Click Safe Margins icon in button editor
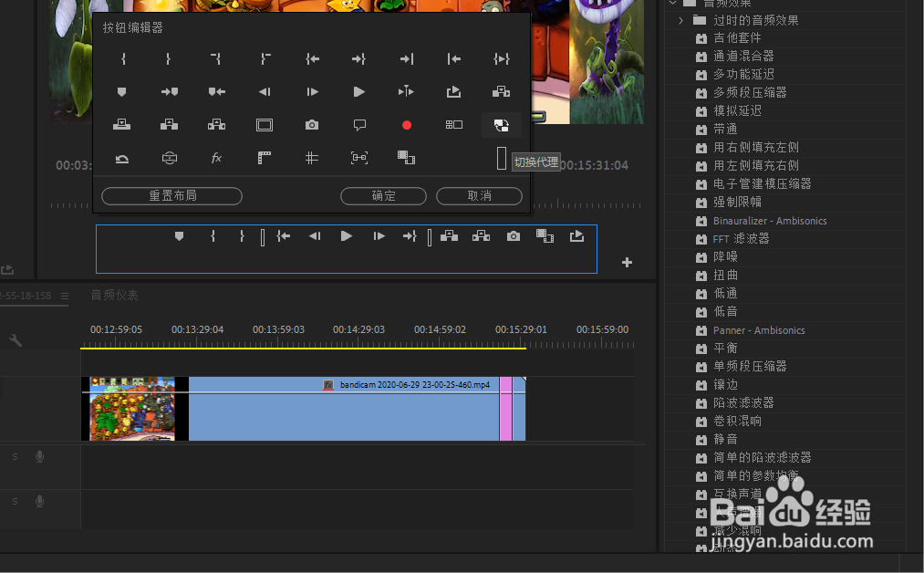924x573 pixels. (265, 125)
